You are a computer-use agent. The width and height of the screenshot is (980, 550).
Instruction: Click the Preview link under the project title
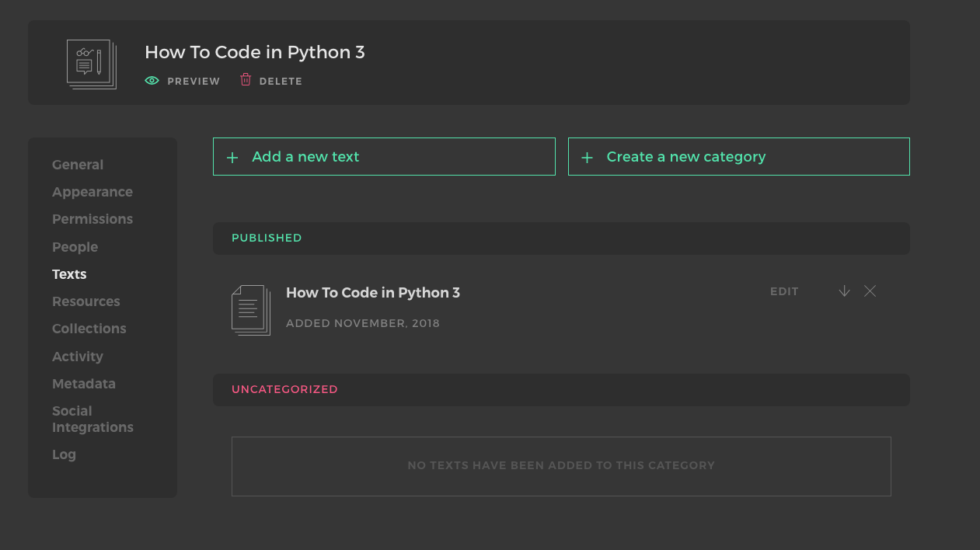(183, 81)
